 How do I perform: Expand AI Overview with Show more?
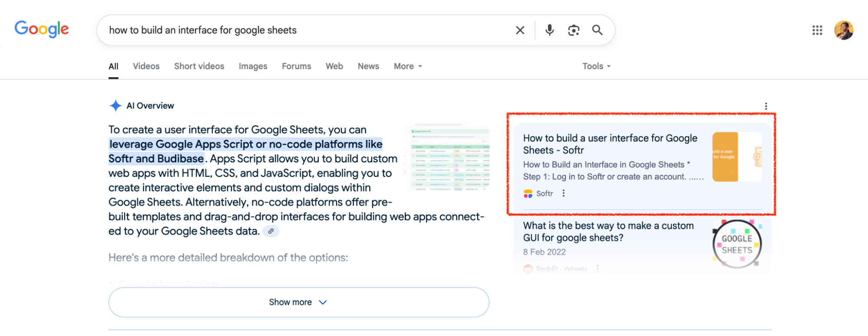299,302
